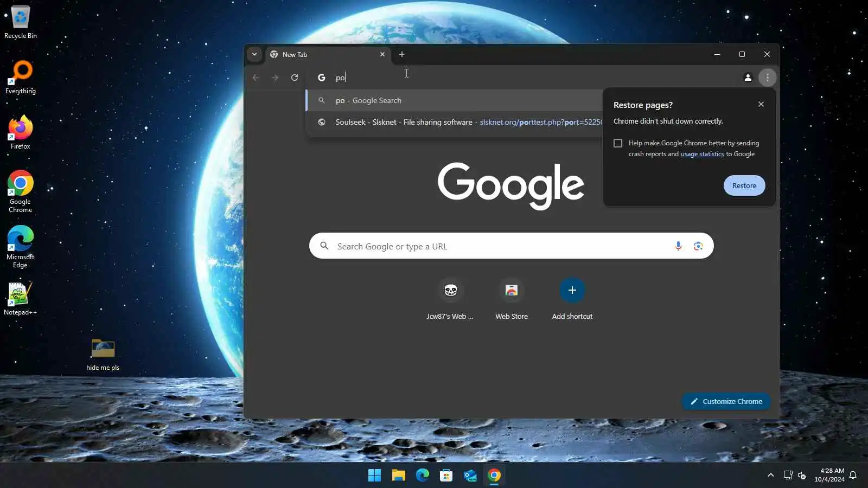Click the Google G icon in the address bar

[x=322, y=78]
